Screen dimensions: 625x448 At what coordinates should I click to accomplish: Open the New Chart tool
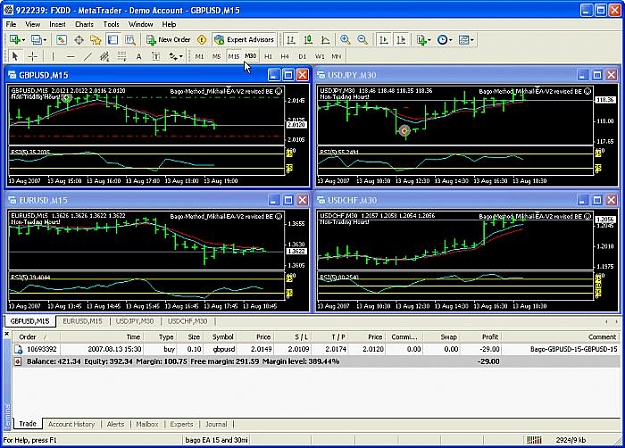tap(15, 40)
